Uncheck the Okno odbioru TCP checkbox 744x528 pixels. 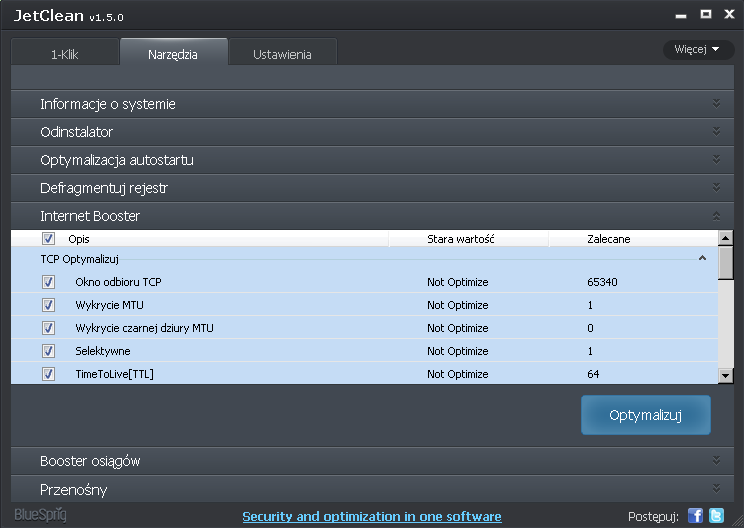[x=49, y=282]
